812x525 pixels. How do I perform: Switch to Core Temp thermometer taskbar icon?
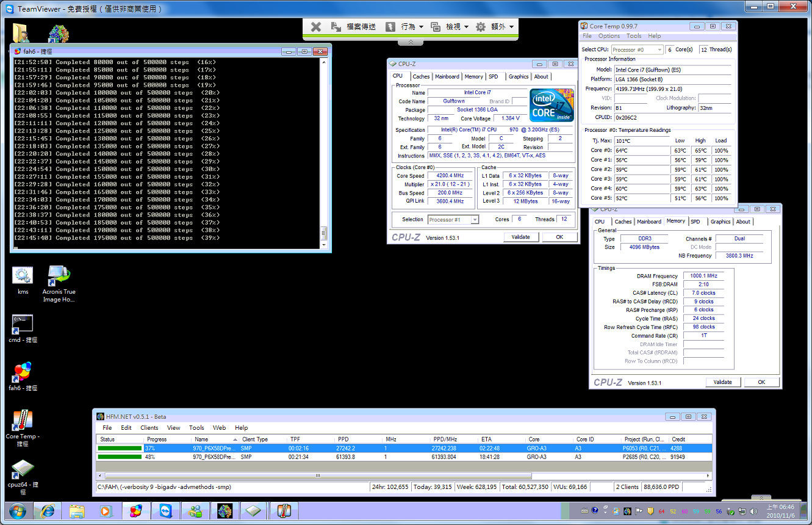pos(284,511)
